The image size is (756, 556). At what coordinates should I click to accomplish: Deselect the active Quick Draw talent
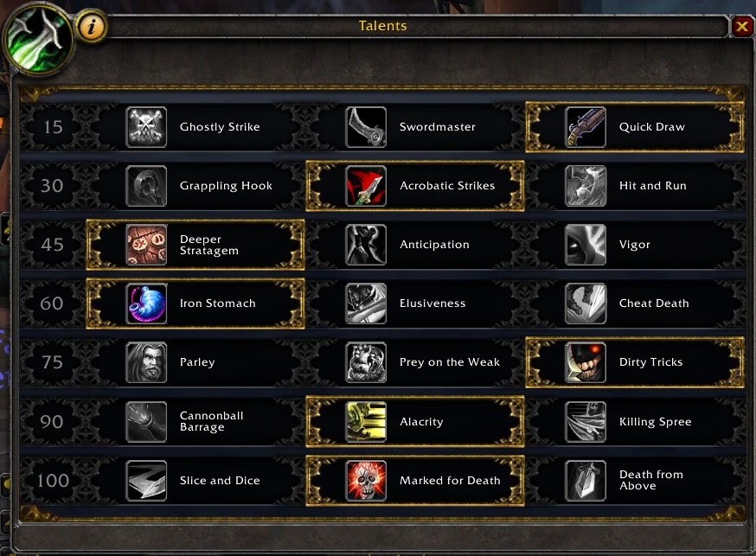635,127
